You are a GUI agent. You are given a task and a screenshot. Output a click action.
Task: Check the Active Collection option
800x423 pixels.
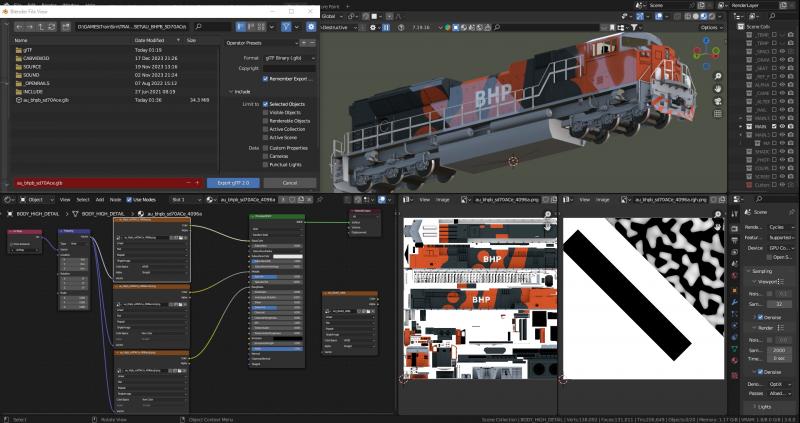(x=265, y=129)
